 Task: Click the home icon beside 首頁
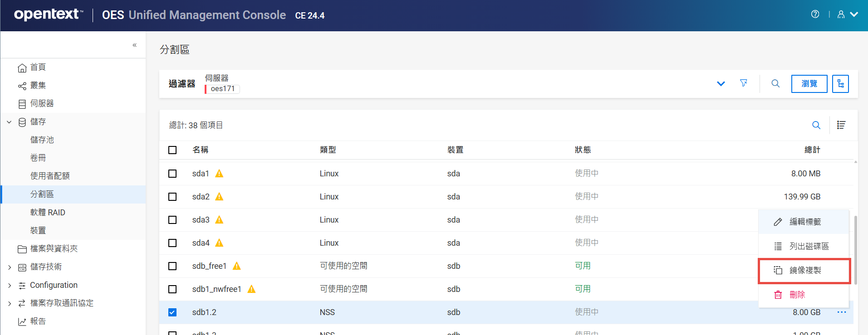(22, 68)
